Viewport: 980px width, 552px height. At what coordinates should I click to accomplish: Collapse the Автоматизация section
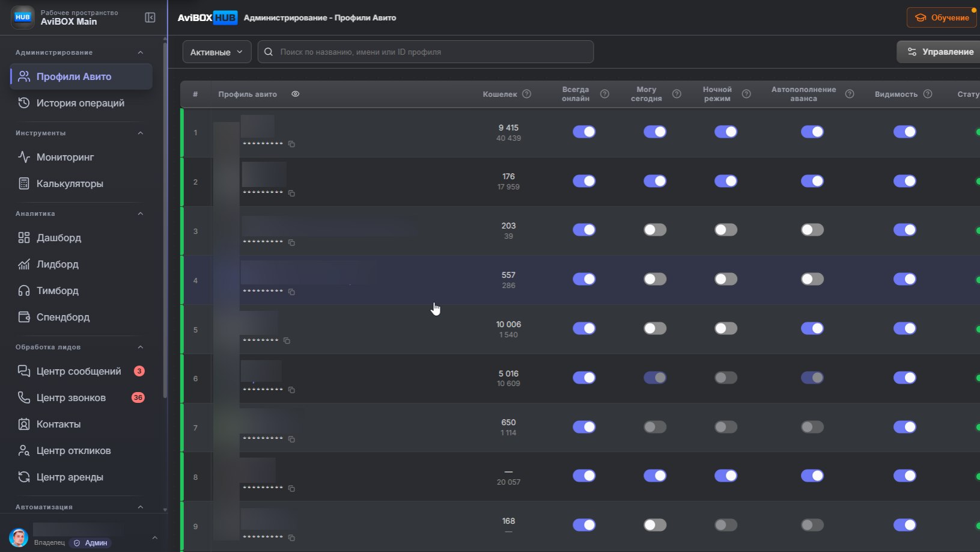click(141, 507)
